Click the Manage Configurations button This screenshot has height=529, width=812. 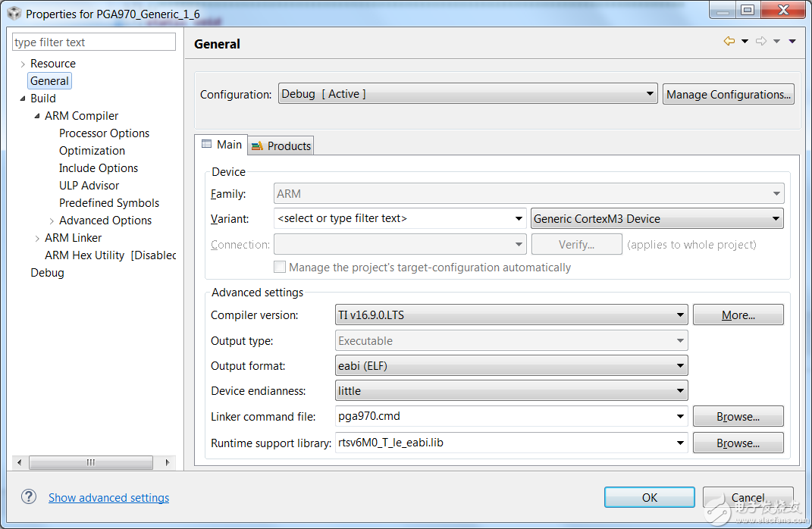click(728, 95)
